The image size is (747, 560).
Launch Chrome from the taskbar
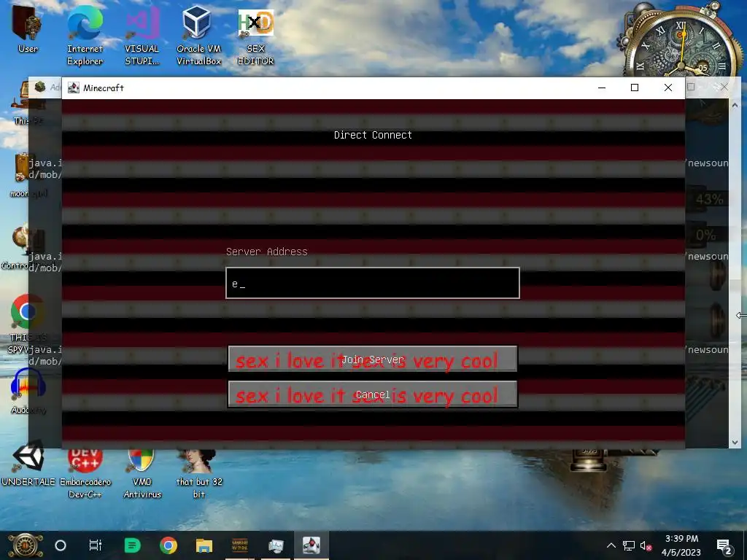(x=169, y=545)
